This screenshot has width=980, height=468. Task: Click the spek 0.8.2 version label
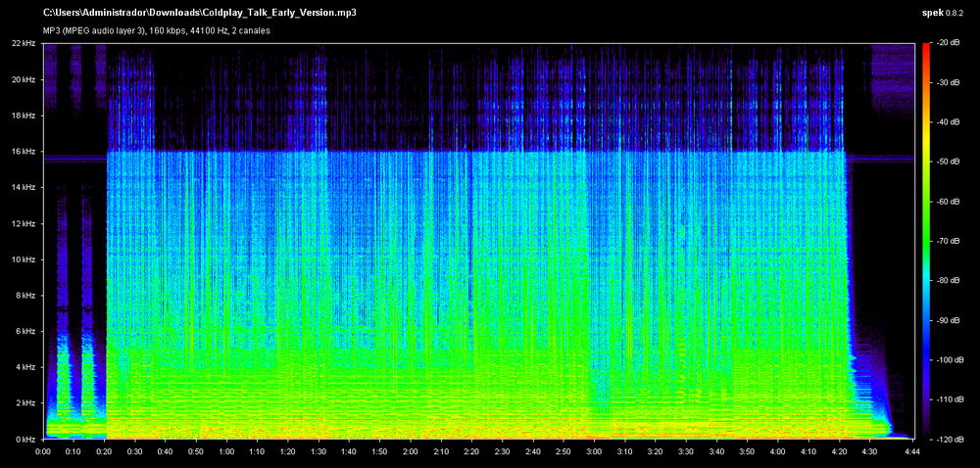pyautogui.click(x=942, y=12)
